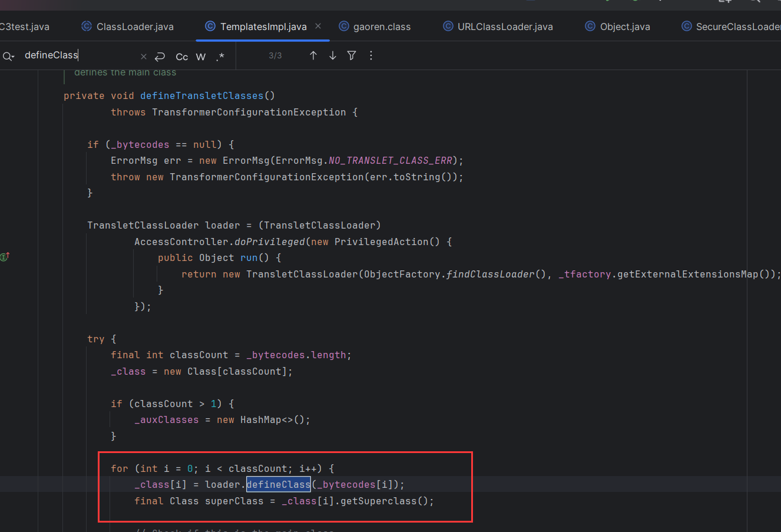Click the superClass variable declaration
Image resolution: width=781 pixels, height=532 pixels.
point(234,501)
